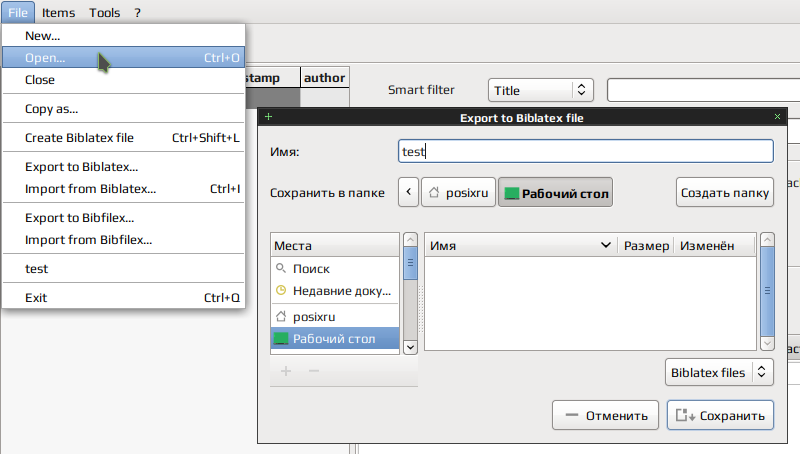Open the Title smart filter dropdown
Screen dimensions: 800x454
point(540,90)
